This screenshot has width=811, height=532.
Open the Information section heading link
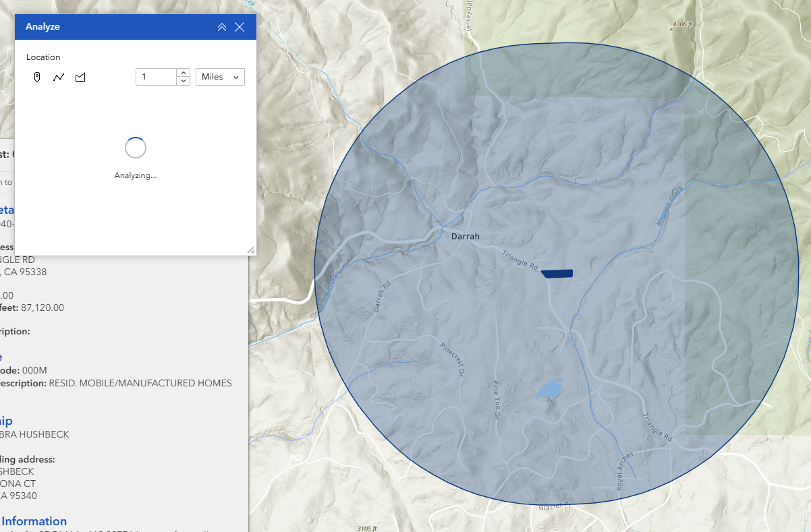[x=34, y=521]
